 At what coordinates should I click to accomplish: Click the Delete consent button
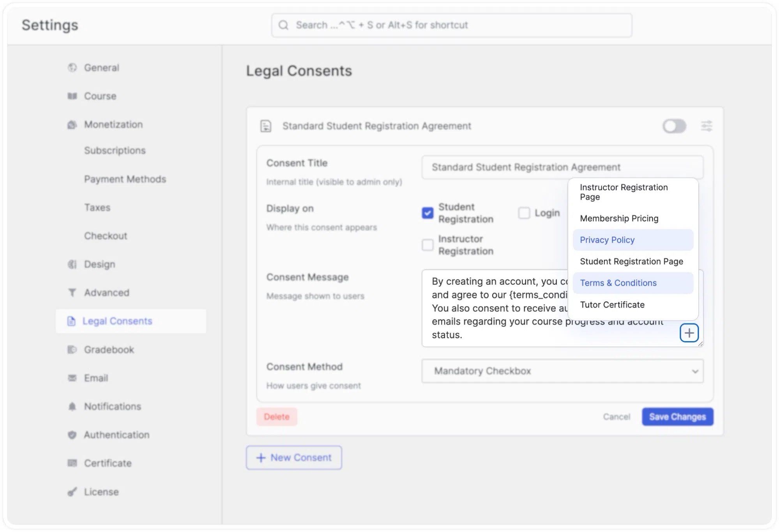point(277,417)
